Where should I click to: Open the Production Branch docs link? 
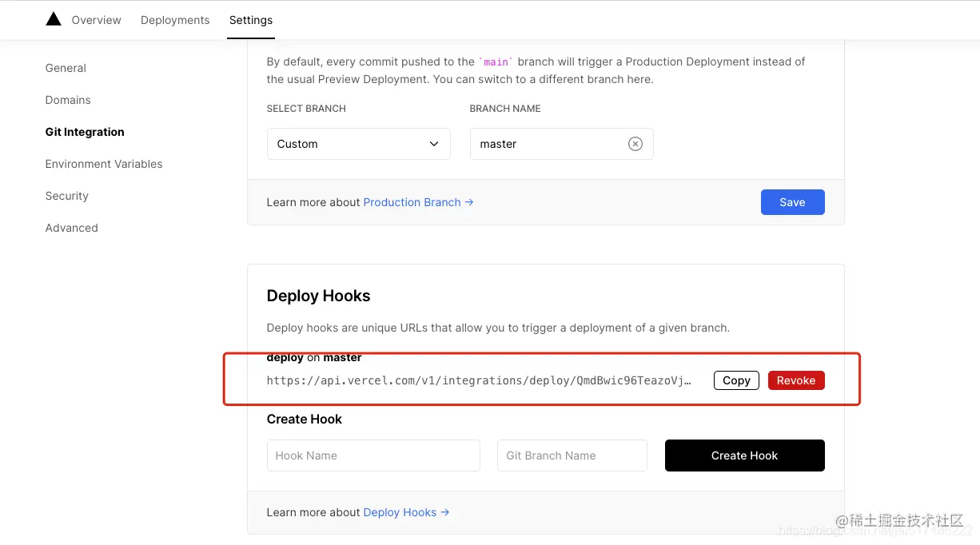coord(418,202)
